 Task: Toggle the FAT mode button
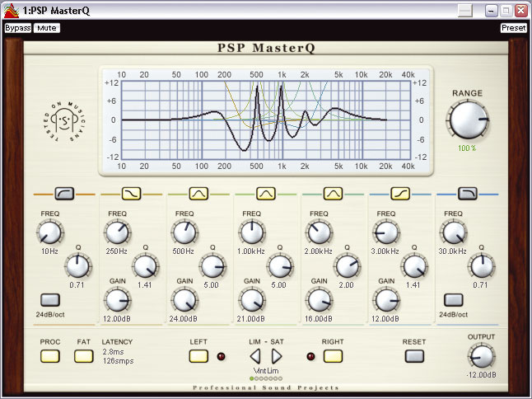coord(83,356)
